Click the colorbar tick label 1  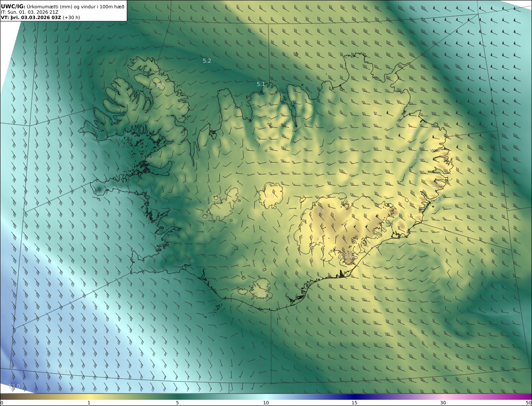[89, 403]
